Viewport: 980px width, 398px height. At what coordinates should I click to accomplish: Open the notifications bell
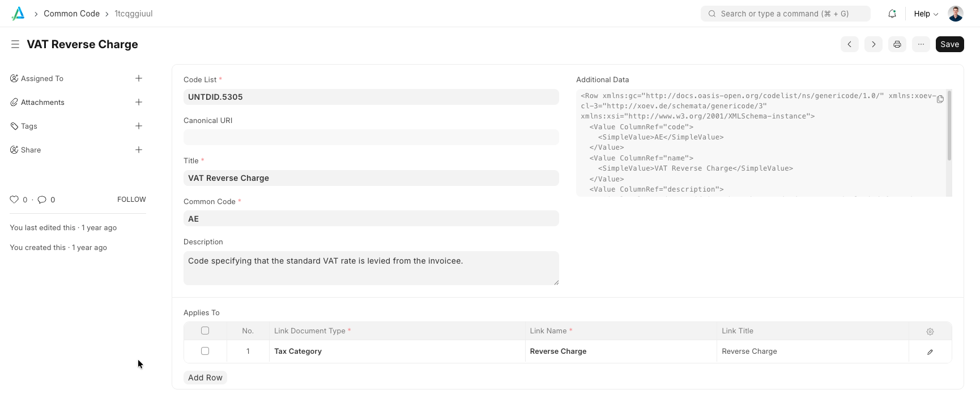pyautogui.click(x=892, y=14)
